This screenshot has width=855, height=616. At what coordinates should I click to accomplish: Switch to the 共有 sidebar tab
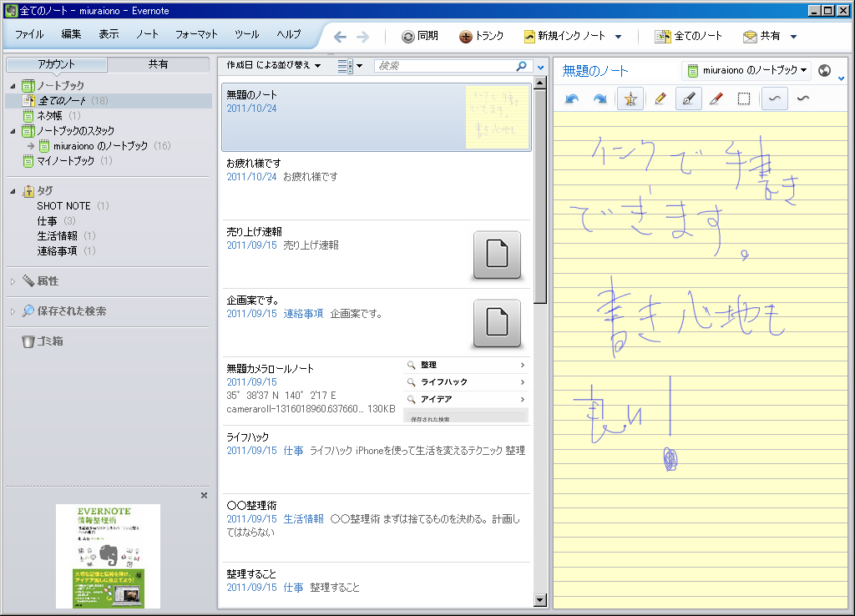(158, 64)
